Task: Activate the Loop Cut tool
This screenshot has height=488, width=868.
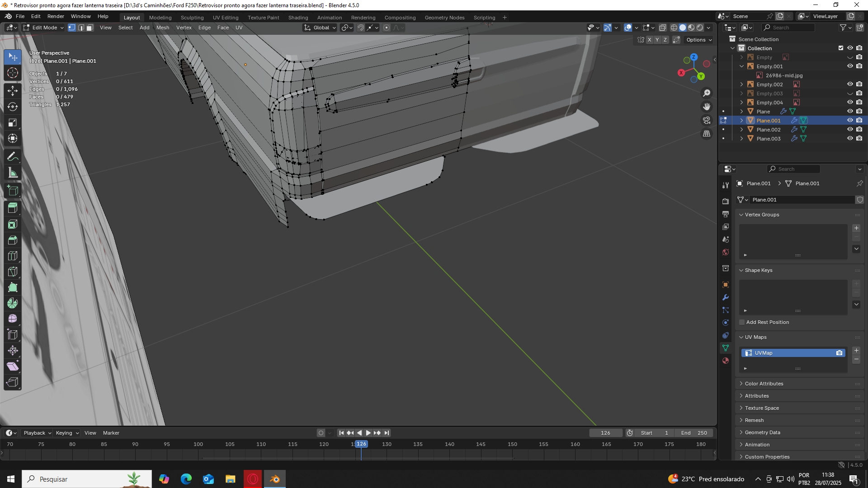Action: [x=13, y=256]
